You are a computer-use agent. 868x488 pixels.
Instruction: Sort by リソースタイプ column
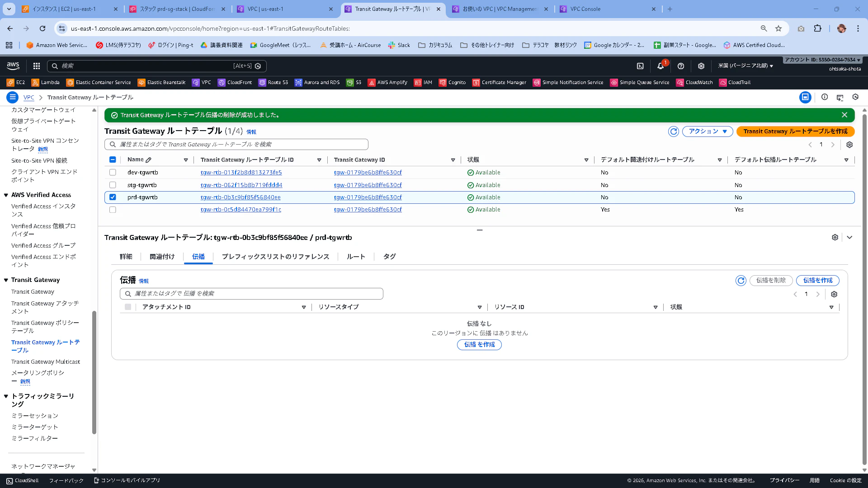coord(480,308)
